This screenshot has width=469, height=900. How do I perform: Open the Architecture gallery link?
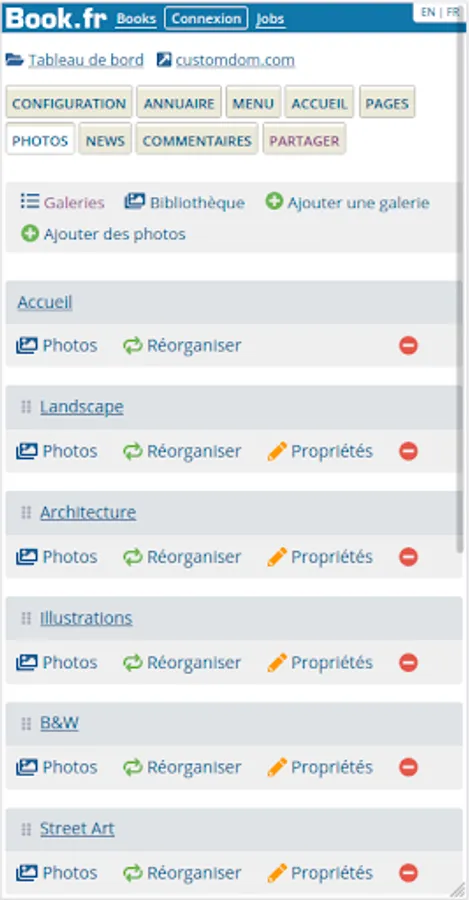[x=88, y=513]
